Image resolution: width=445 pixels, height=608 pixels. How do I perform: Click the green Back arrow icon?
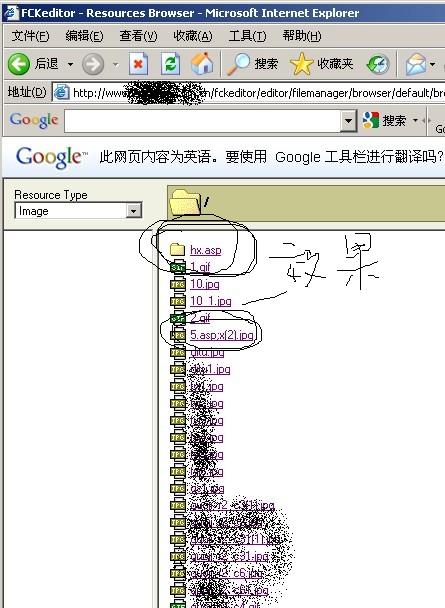[x=19, y=64]
